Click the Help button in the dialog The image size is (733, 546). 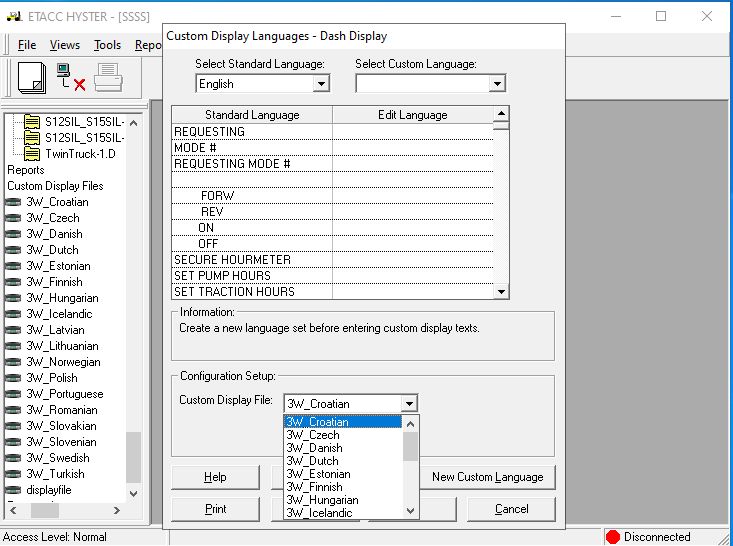click(x=215, y=477)
